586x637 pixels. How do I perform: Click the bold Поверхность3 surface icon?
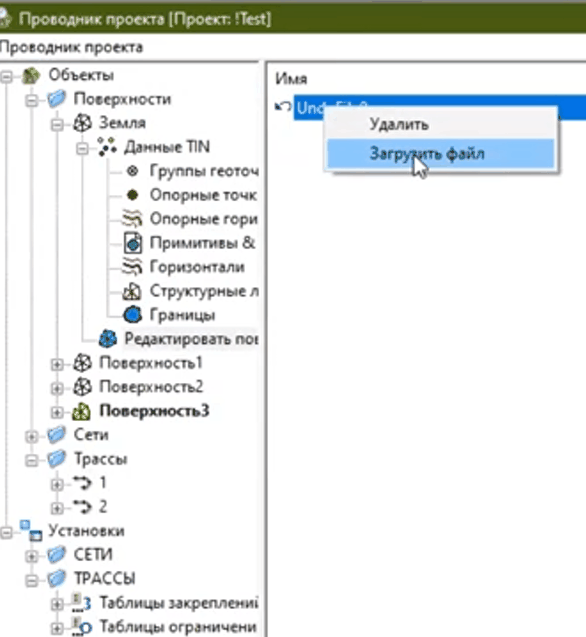81,411
